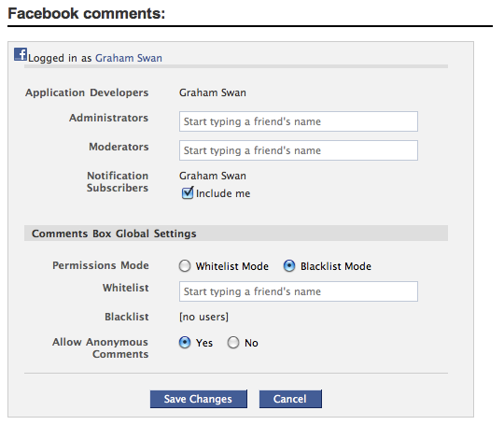504x425 pixels.
Task: Toggle the Include me checkbox
Action: coord(188,193)
